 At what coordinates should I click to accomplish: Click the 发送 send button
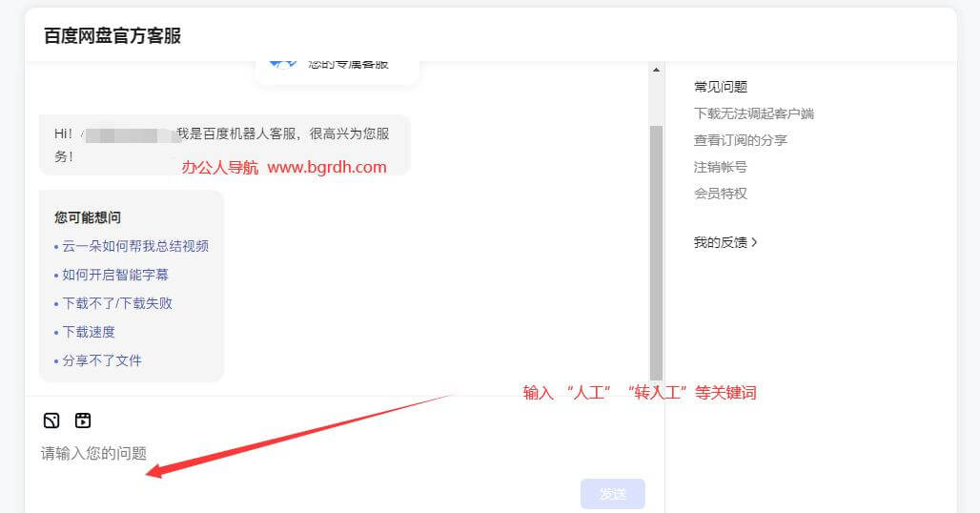(x=612, y=494)
